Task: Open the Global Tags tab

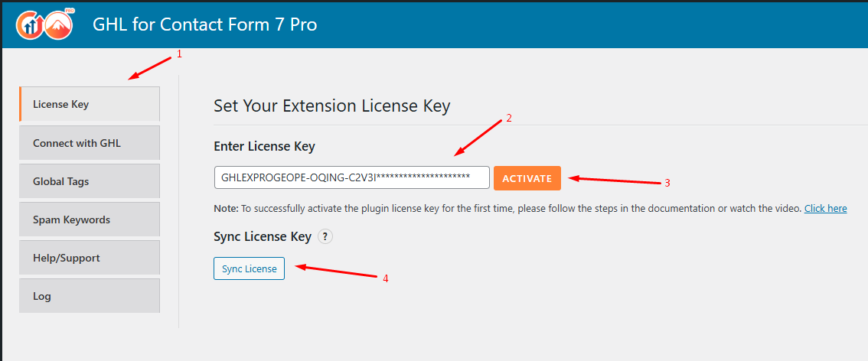Action: click(x=90, y=181)
